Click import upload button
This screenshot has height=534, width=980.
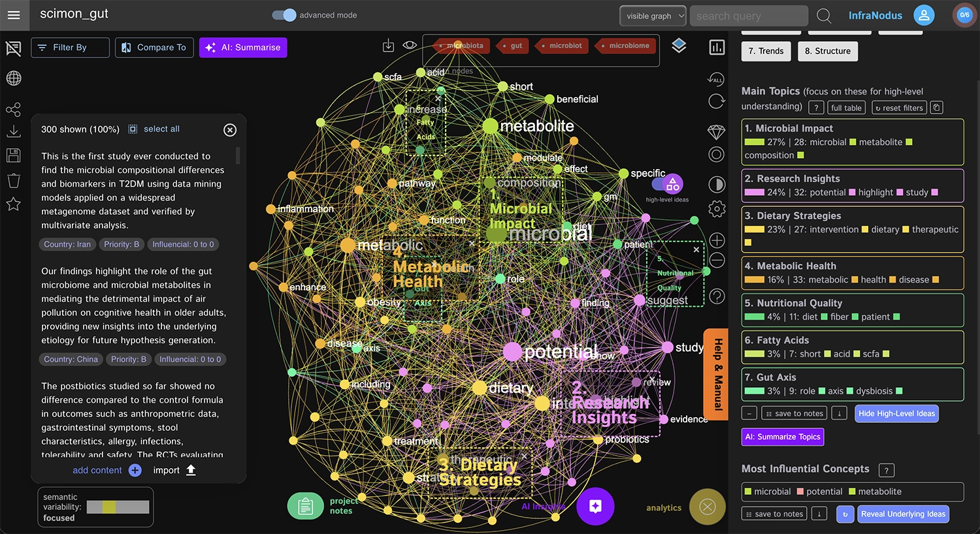tap(174, 470)
